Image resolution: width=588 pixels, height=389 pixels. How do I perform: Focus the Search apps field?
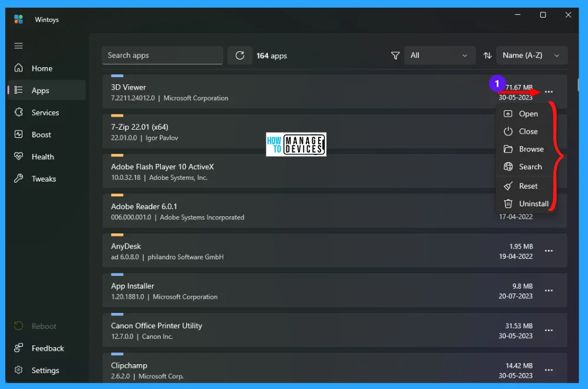[163, 55]
